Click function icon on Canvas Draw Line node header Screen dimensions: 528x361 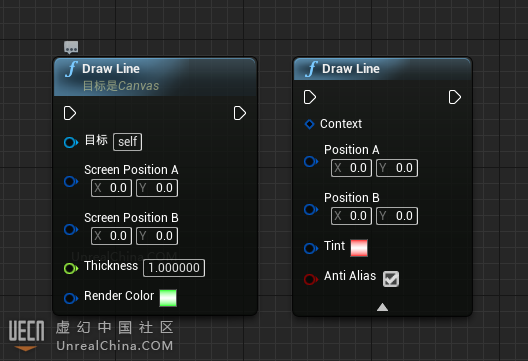pyautogui.click(x=71, y=69)
